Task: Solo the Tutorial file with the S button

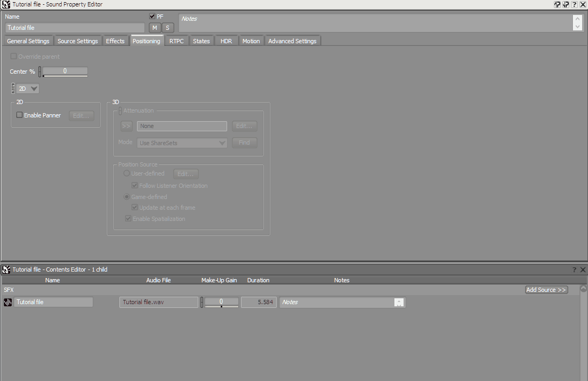Action: (x=167, y=27)
